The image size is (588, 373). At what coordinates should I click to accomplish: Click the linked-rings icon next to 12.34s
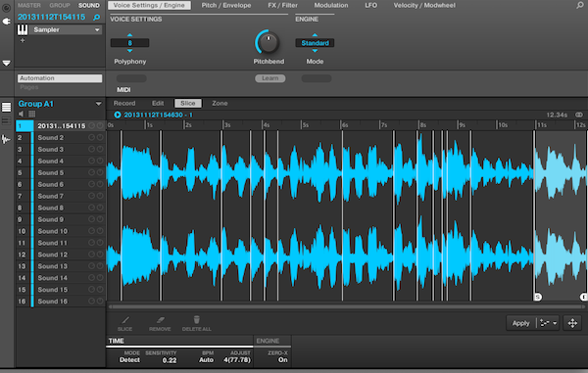tap(579, 115)
